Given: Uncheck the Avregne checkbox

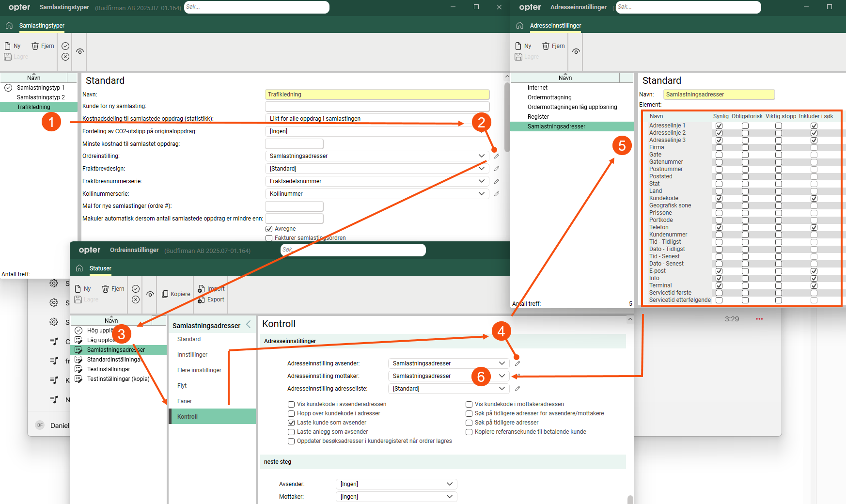Looking at the screenshot, I should (269, 229).
